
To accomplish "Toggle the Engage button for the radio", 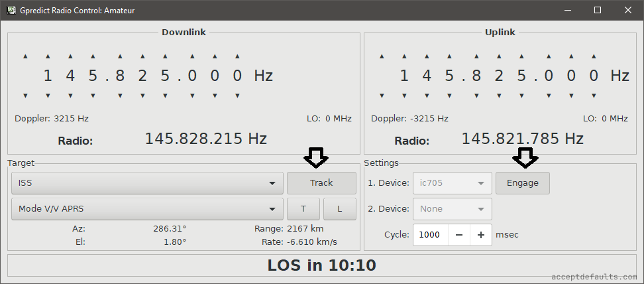I will point(522,182).
